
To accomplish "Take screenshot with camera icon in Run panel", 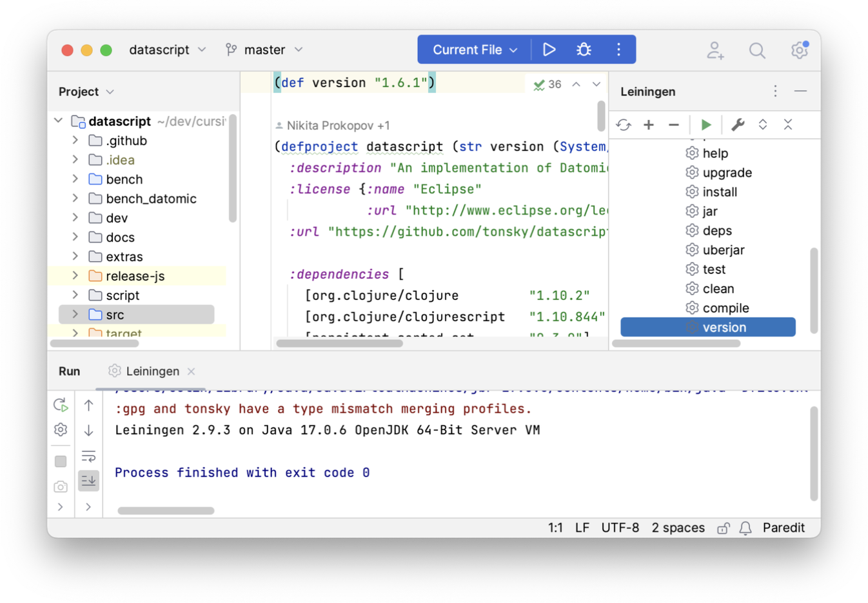I will click(61, 486).
